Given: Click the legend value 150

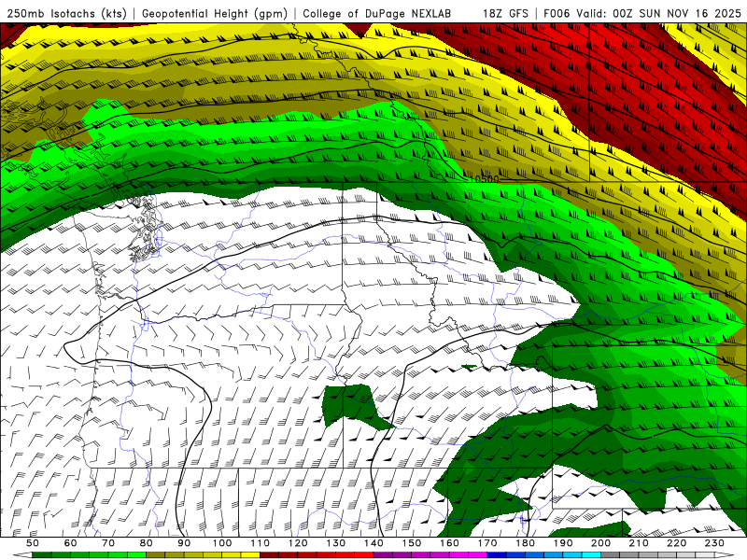Looking at the screenshot, I should tap(412, 543).
